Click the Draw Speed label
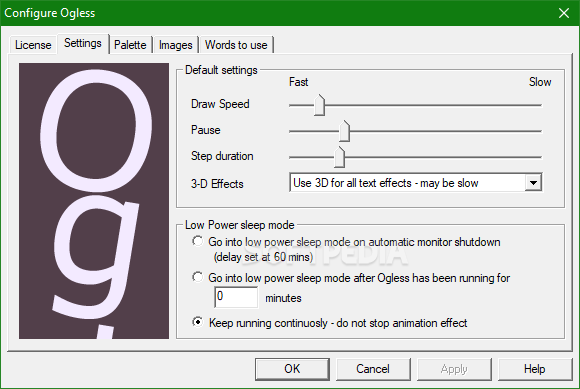580x389 pixels. pos(220,104)
